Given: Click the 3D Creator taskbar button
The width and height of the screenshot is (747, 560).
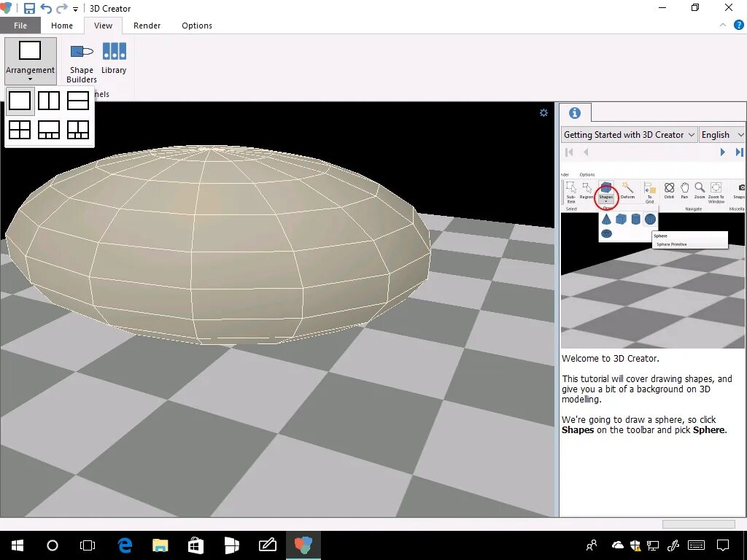Looking at the screenshot, I should tap(303, 545).
